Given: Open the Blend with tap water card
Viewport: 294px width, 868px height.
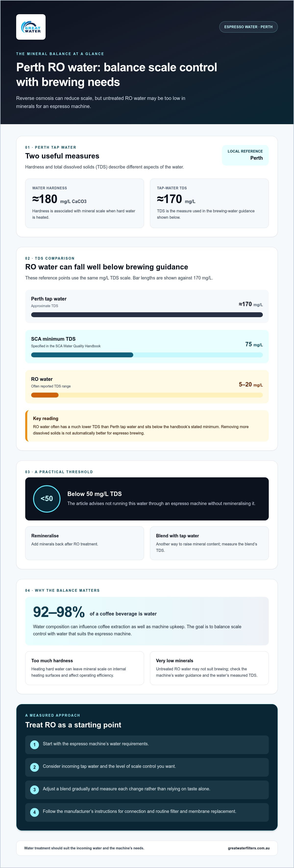Looking at the screenshot, I should click(x=209, y=543).
